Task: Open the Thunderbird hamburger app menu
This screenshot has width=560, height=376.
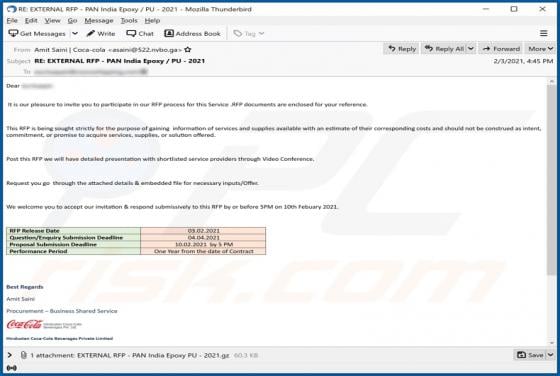Action: (543, 33)
